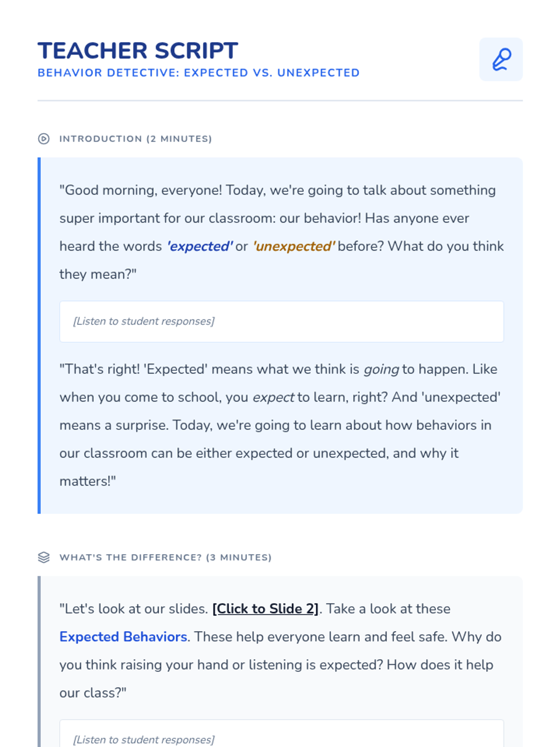Click the "[Click to Slide 2]" cue
The height and width of the screenshot is (747, 560).
265,609
